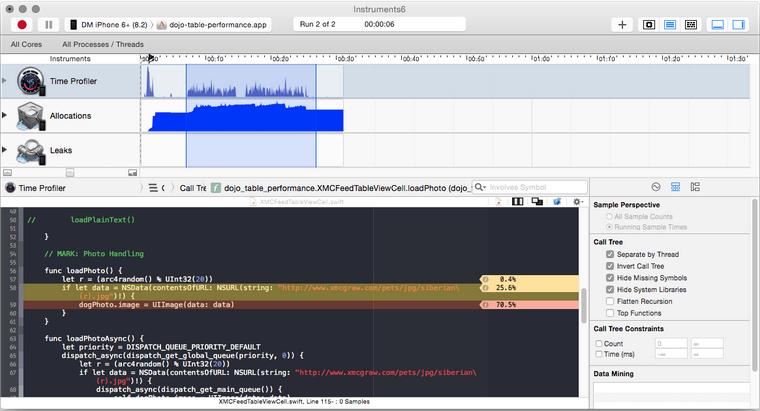Show the display settings inspector icon

click(676, 187)
